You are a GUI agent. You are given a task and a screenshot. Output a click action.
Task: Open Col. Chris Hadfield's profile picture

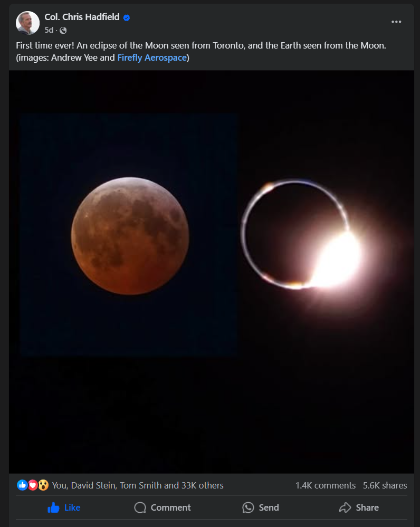pyautogui.click(x=27, y=23)
